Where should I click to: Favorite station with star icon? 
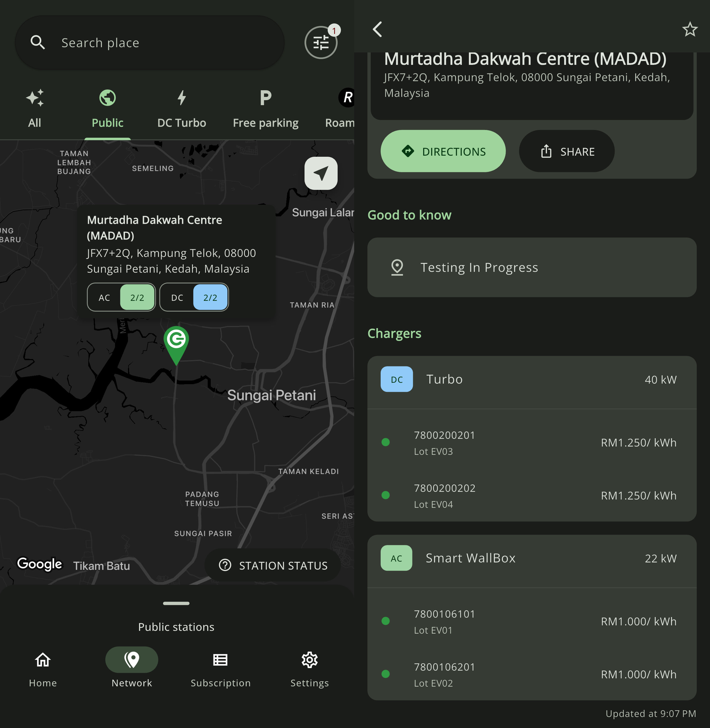690,29
